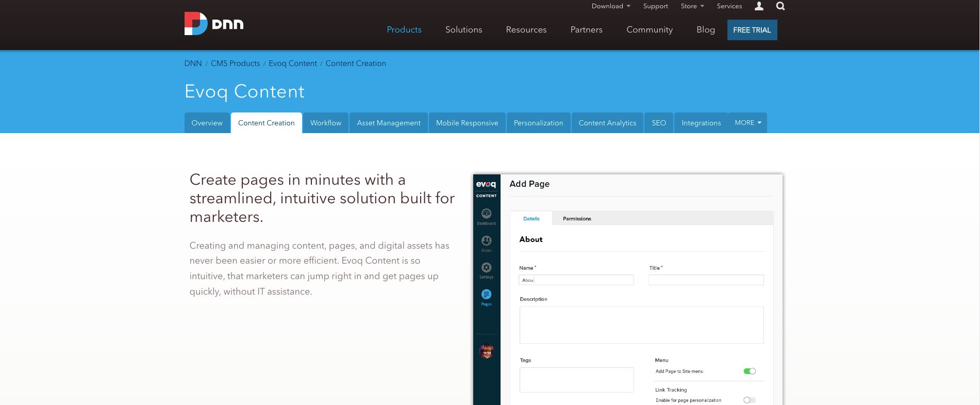This screenshot has width=980, height=405.
Task: Select the Details tab in Add Page
Action: click(x=531, y=219)
